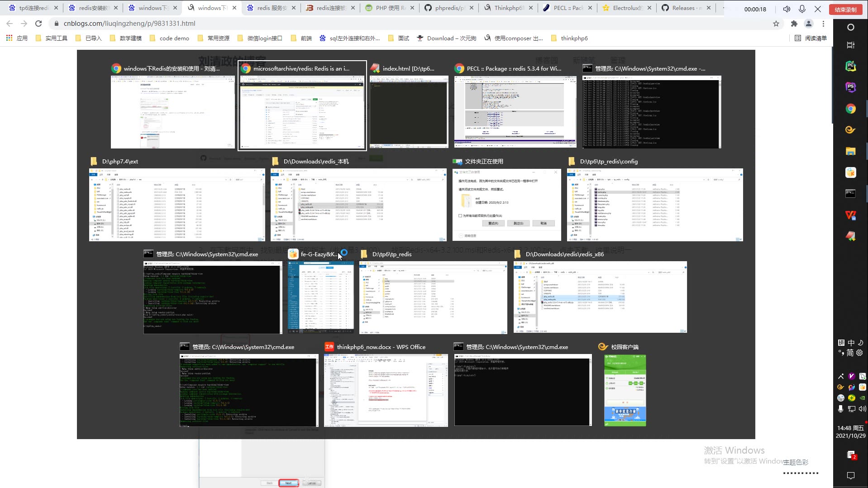Switch to thinkphp6_now.docx WPS Office window thumbnail
The height and width of the screenshot is (488, 868).
point(386,384)
